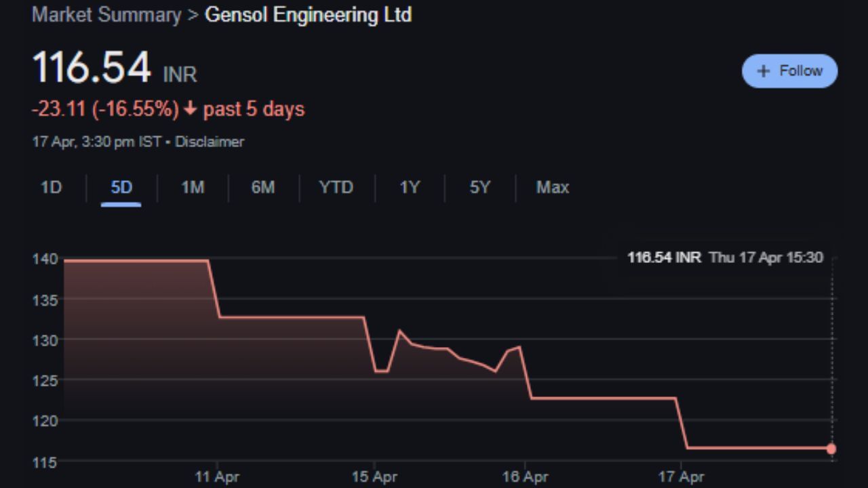Switch to the 5Y time range
This screenshot has height=488, width=868.
pos(479,188)
